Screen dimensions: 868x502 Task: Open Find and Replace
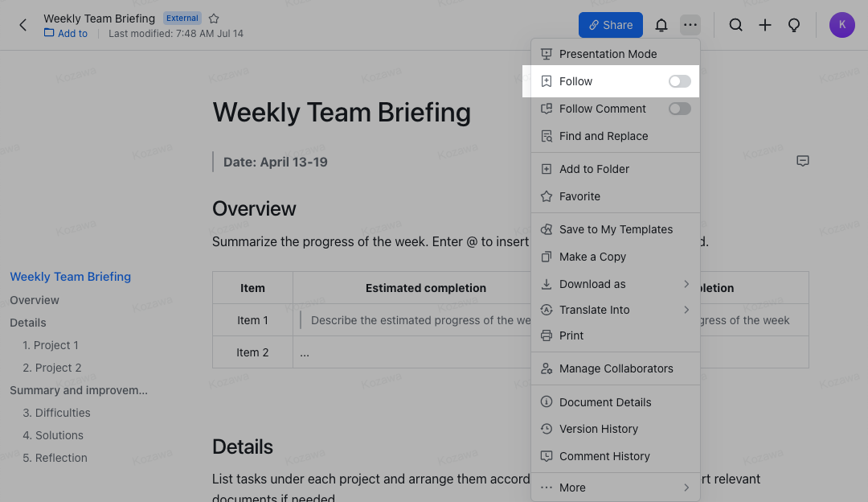604,136
